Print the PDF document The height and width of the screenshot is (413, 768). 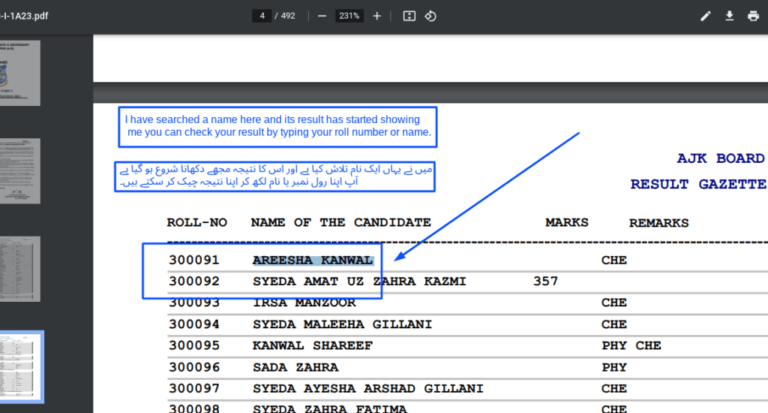point(753,16)
